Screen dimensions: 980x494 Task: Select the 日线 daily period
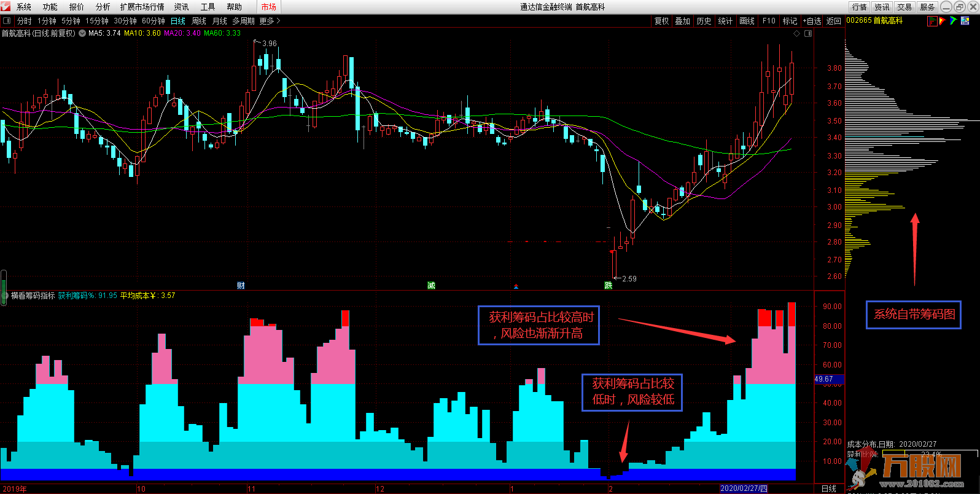click(x=178, y=21)
